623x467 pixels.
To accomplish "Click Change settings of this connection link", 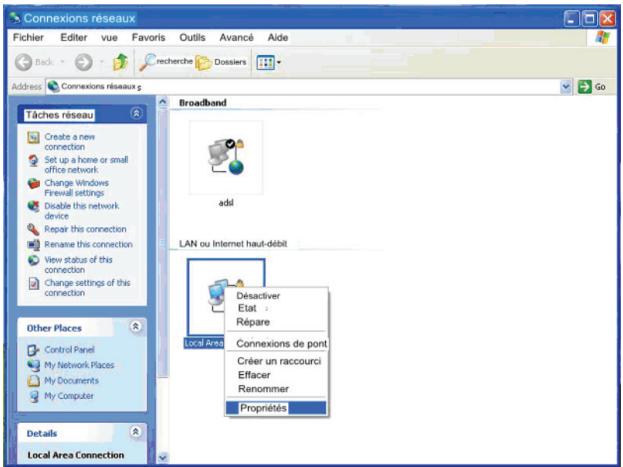I will [87, 288].
